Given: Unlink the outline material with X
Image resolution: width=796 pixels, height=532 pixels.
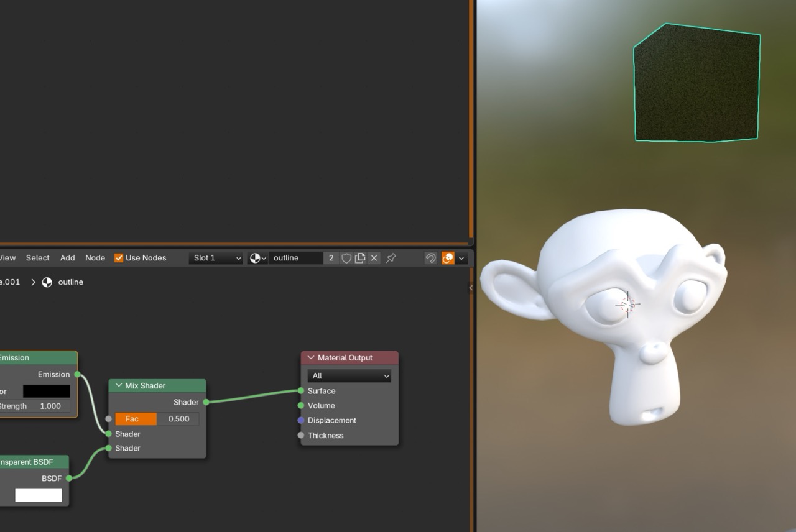Looking at the screenshot, I should point(374,258).
